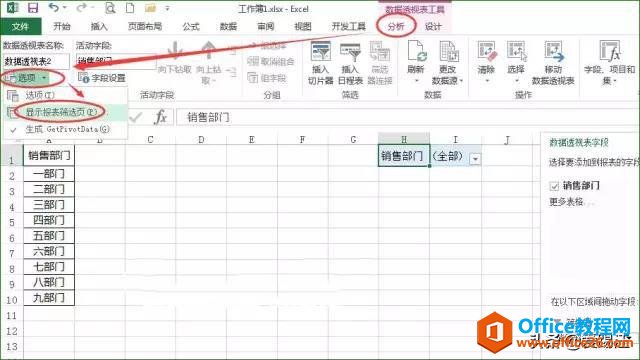The width and height of the screenshot is (640, 360).
Task: Select the 分析 PivotTable tab
Action: click(x=396, y=27)
